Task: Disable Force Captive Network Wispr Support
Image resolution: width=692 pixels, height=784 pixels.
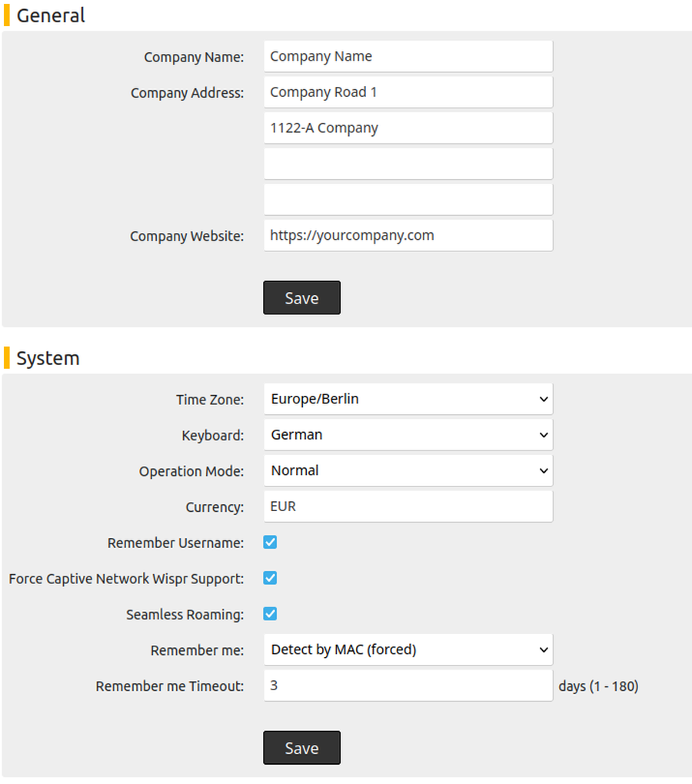Action: [x=270, y=578]
